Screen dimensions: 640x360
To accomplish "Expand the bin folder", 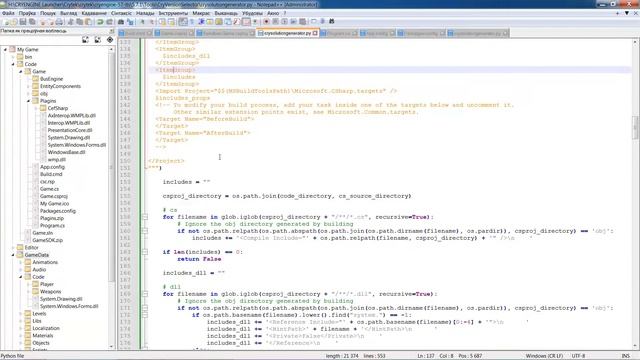I will [x=13, y=57].
